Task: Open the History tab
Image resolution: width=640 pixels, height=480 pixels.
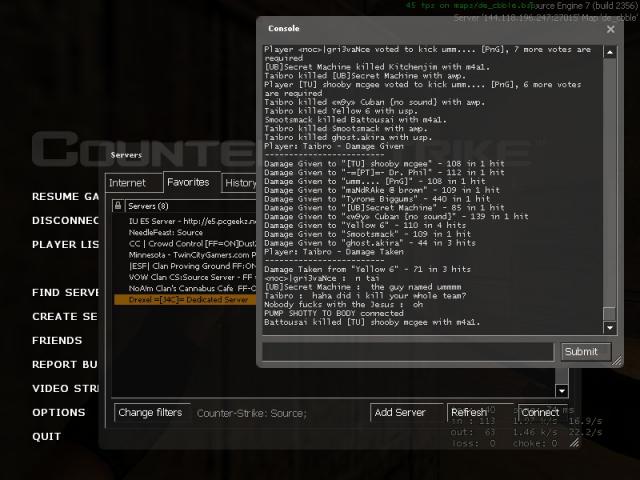Action: click(x=240, y=183)
